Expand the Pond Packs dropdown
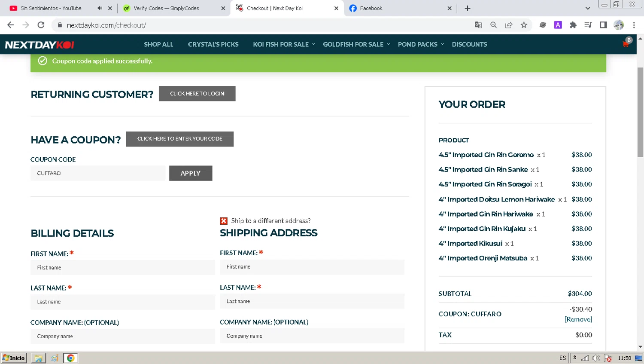 coord(421,44)
